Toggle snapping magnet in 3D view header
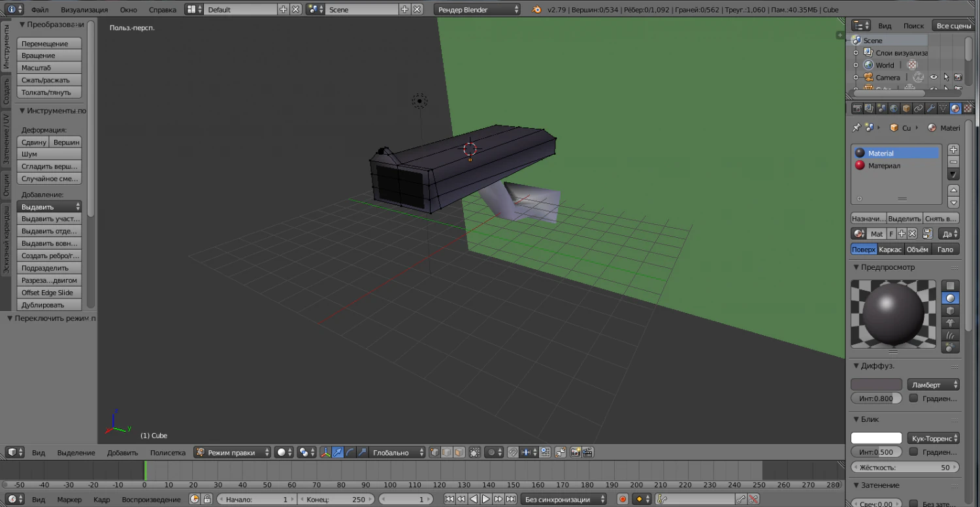The width and height of the screenshot is (980, 507). [513, 452]
